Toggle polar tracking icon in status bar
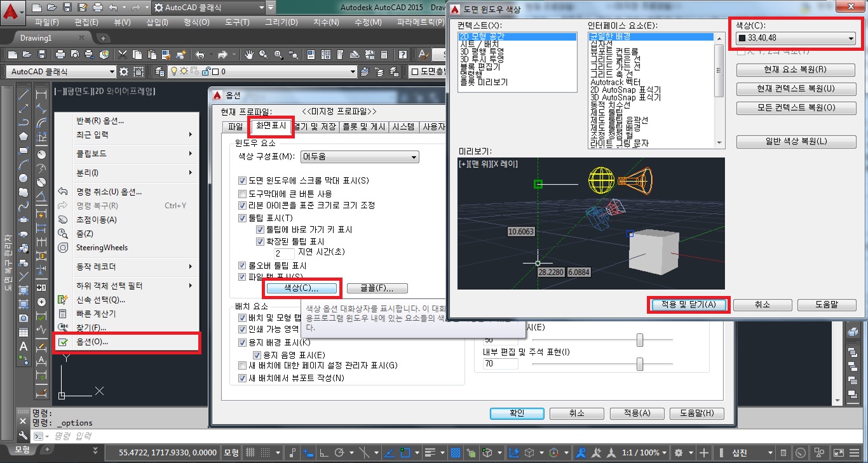Image resolution: width=868 pixels, height=463 pixels. [x=339, y=453]
